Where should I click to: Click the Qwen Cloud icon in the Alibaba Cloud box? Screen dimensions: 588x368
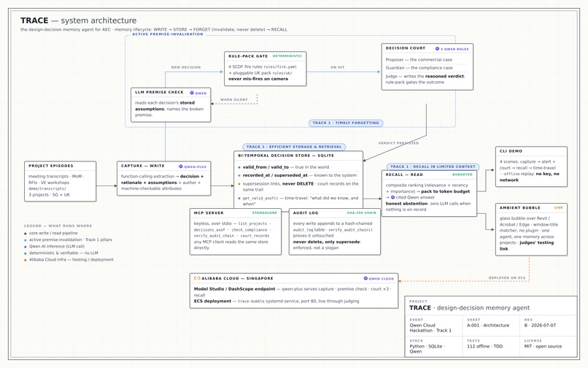click(x=365, y=279)
